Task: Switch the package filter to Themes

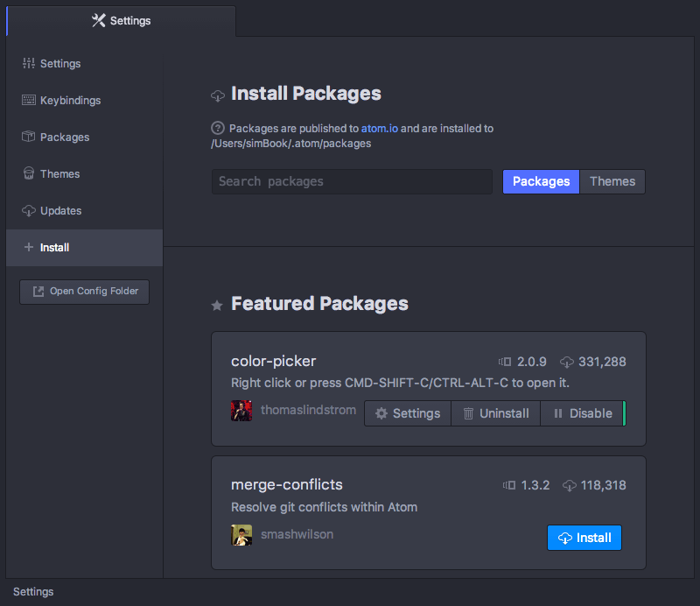Action: click(x=612, y=181)
